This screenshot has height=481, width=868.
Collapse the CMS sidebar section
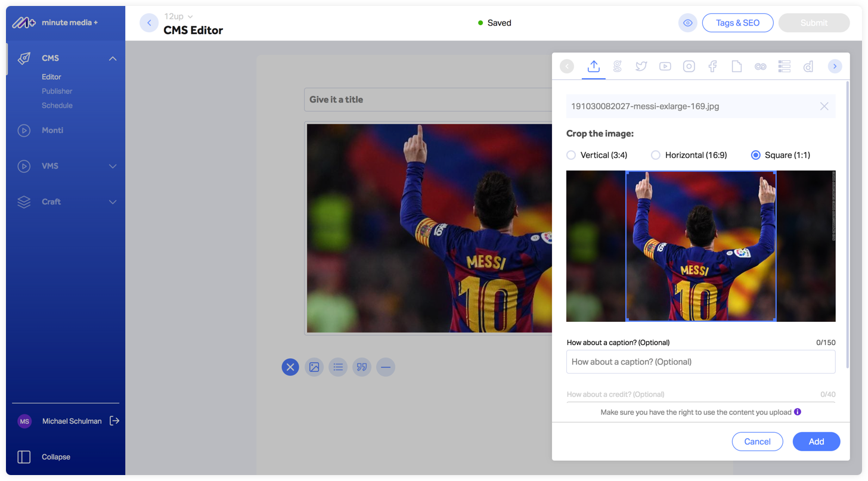[113, 58]
